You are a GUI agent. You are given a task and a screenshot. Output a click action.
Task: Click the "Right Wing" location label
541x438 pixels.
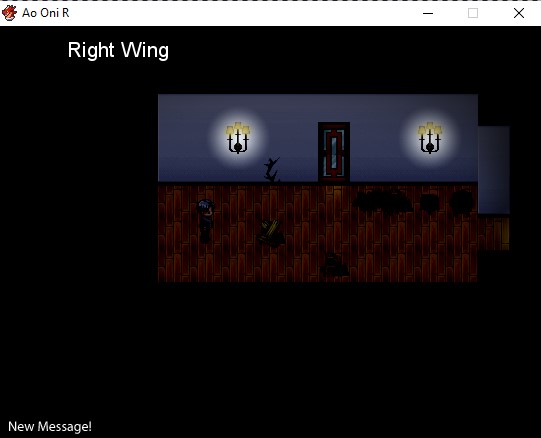click(118, 50)
